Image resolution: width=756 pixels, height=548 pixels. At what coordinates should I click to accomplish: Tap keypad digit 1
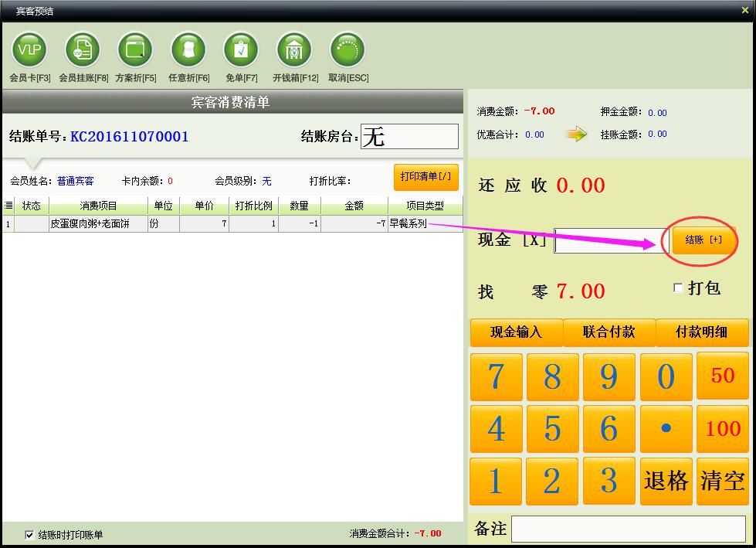496,481
